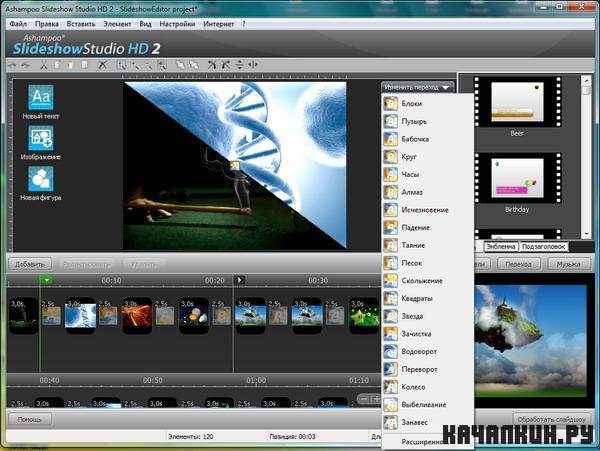Click the Позиция: 00:03 status text
Screen dimensions: 600x451
[292, 436]
